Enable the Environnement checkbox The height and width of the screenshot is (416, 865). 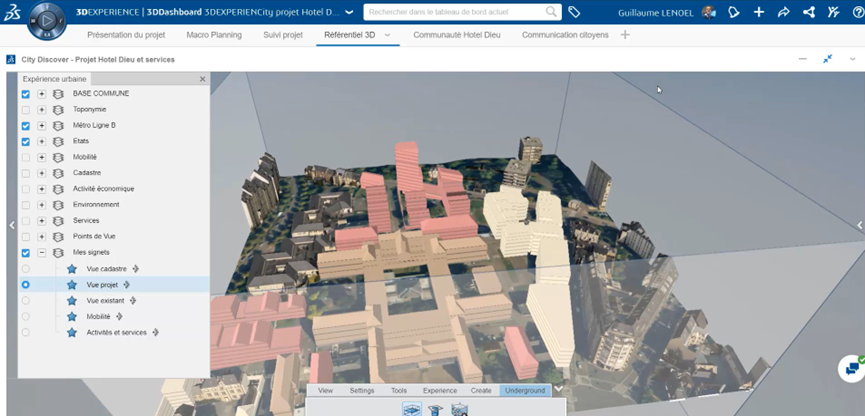[25, 205]
